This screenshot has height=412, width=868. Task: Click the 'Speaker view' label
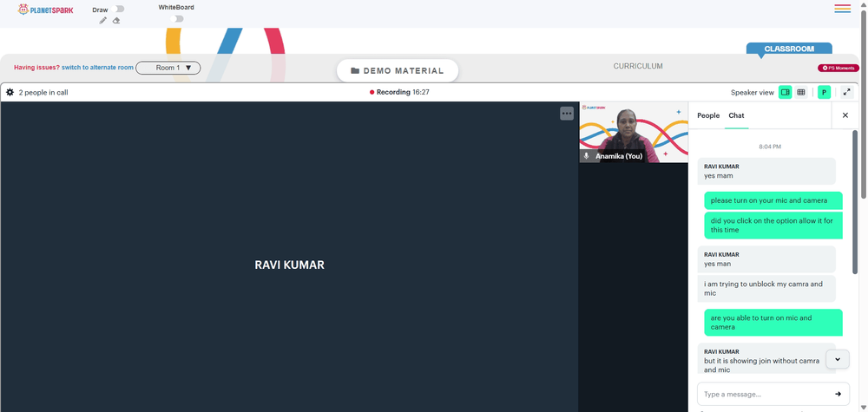(x=753, y=92)
